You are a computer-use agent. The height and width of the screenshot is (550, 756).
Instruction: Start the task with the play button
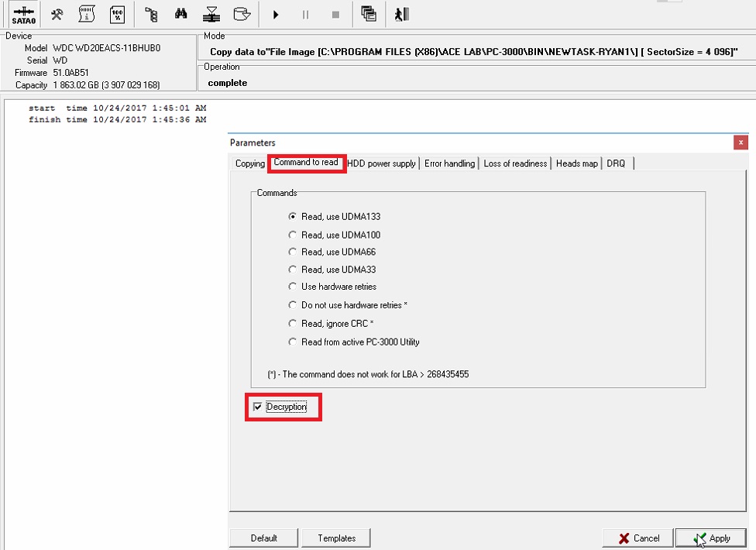(x=276, y=15)
